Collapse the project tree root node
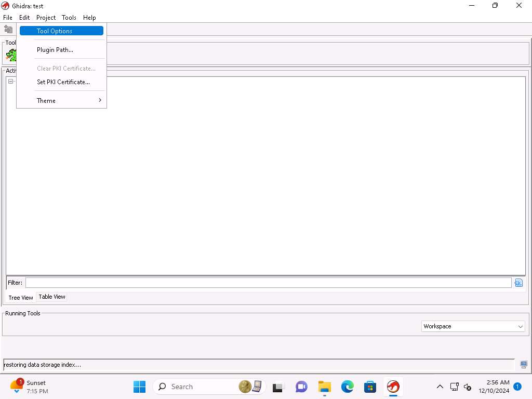The width and height of the screenshot is (532, 399). tap(10, 81)
